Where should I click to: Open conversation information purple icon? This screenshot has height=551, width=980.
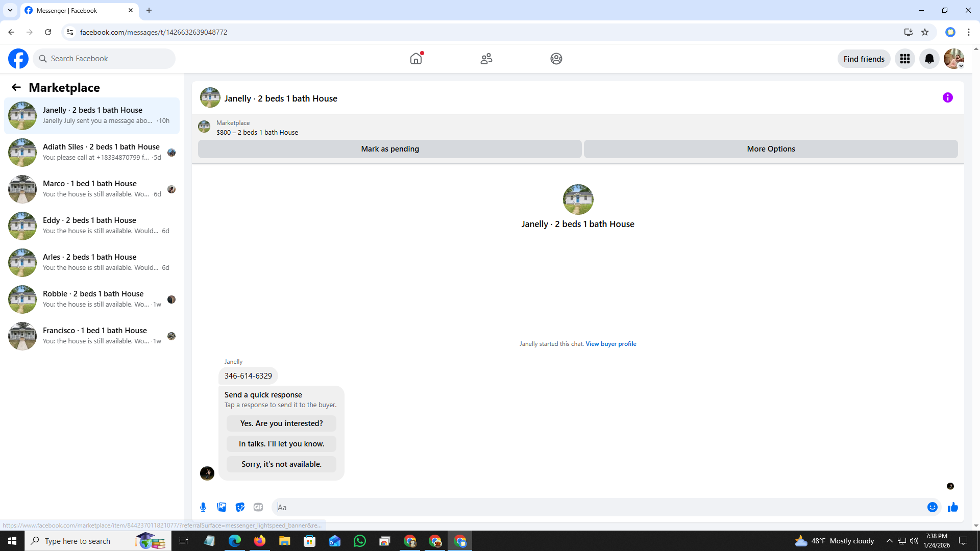tap(947, 97)
